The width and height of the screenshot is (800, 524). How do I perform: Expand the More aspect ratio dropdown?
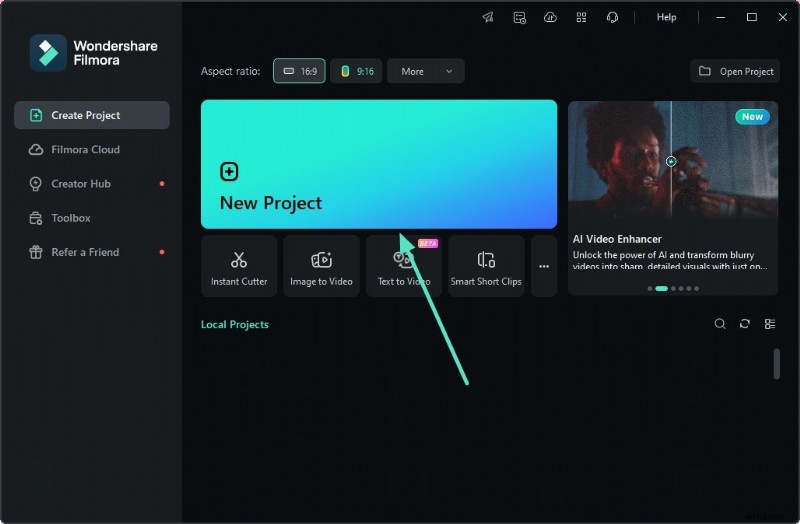tap(426, 71)
